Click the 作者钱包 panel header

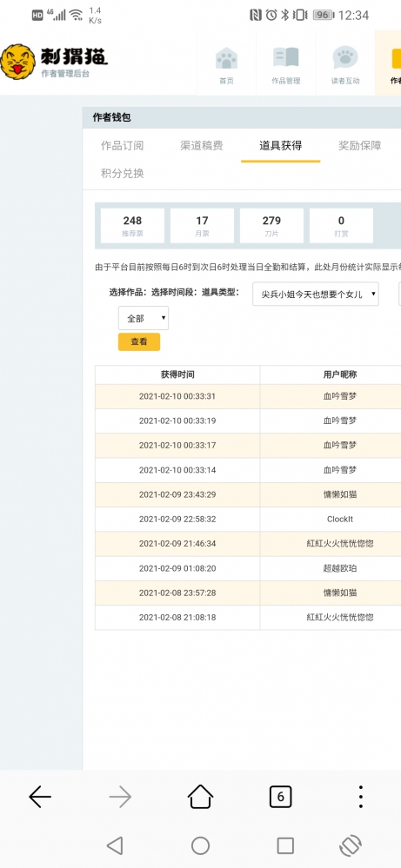(242, 117)
